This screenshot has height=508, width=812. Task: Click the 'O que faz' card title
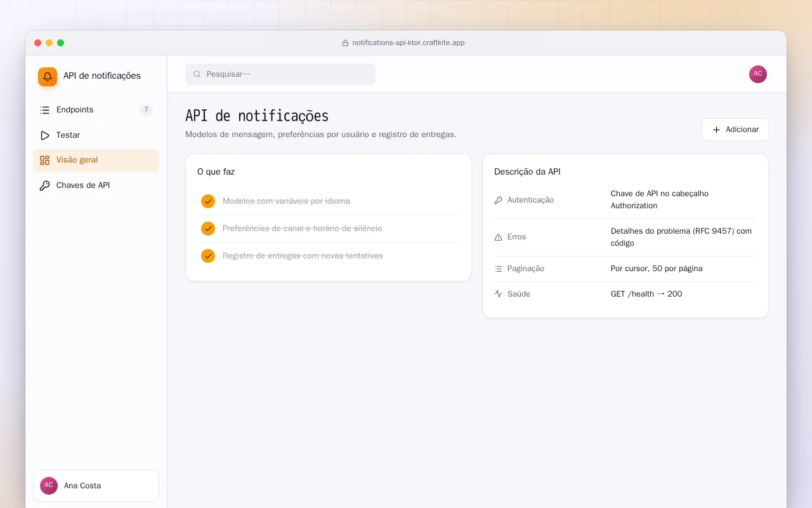(216, 172)
